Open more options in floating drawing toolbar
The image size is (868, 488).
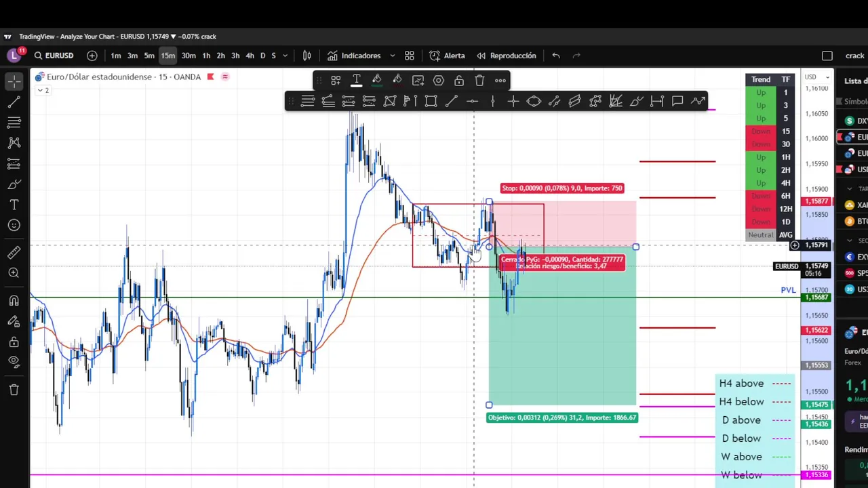pyautogui.click(x=500, y=81)
